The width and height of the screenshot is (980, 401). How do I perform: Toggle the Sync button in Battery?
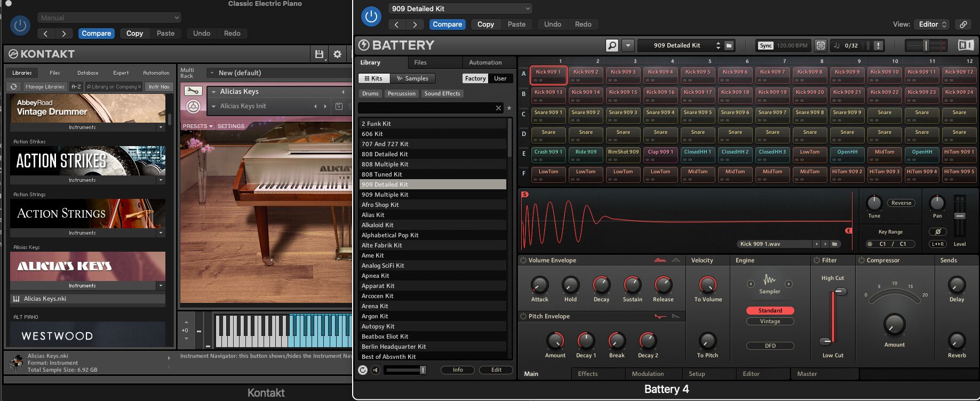(x=766, y=45)
